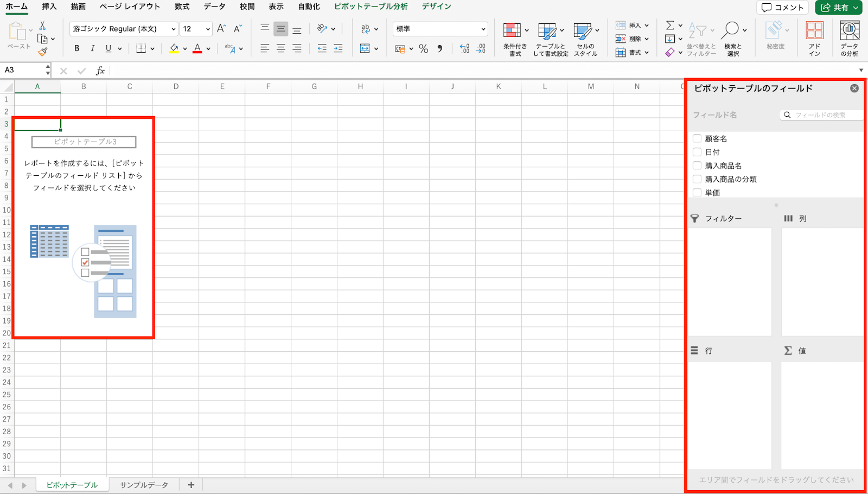Apply percent style
The width and height of the screenshot is (868, 494).
tap(424, 49)
